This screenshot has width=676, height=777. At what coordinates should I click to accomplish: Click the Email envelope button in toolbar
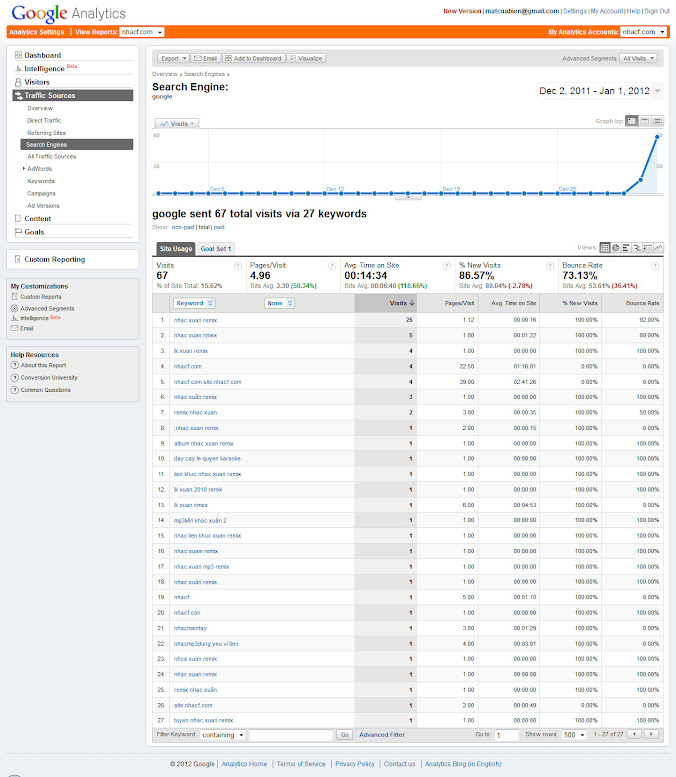pos(205,58)
